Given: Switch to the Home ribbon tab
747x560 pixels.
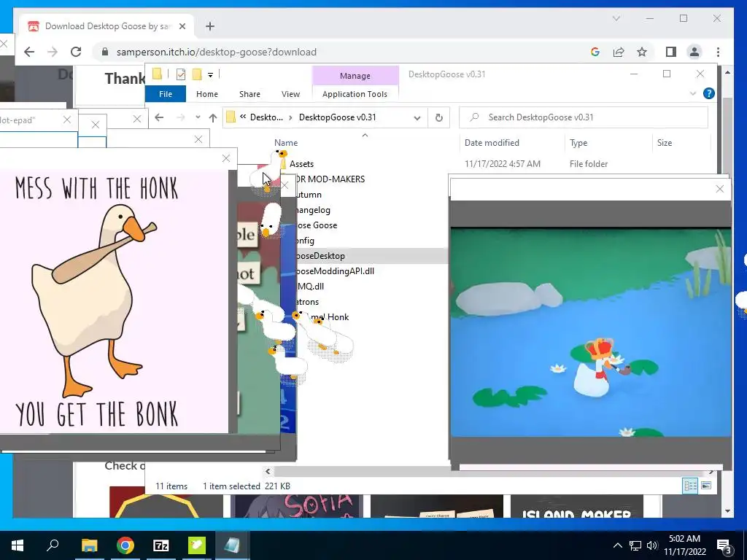Looking at the screenshot, I should (206, 94).
